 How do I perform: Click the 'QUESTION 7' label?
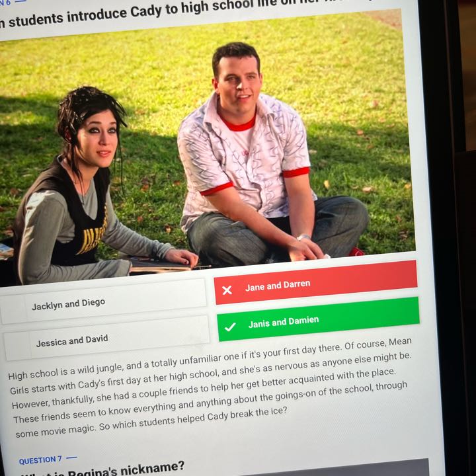[40, 461]
